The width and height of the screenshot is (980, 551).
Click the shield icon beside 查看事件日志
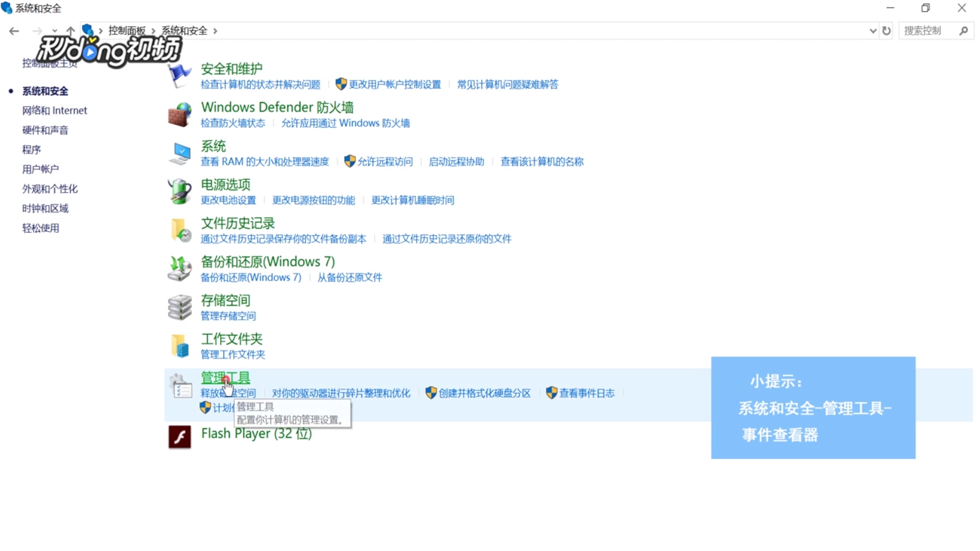pyautogui.click(x=551, y=393)
